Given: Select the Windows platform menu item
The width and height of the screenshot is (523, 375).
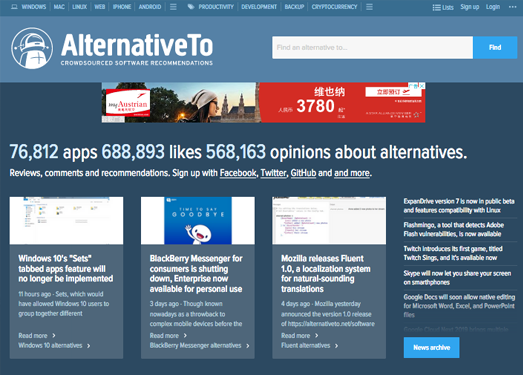Looking at the screenshot, I should pyautogui.click(x=34, y=7).
